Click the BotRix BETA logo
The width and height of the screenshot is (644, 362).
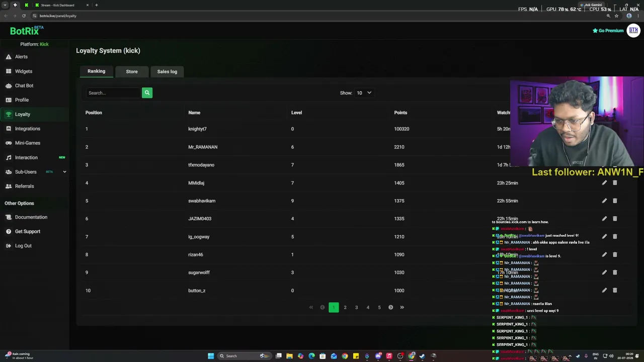tap(27, 31)
